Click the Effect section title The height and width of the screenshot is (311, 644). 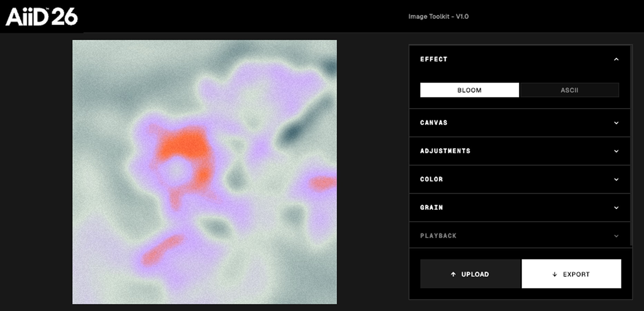coord(433,59)
